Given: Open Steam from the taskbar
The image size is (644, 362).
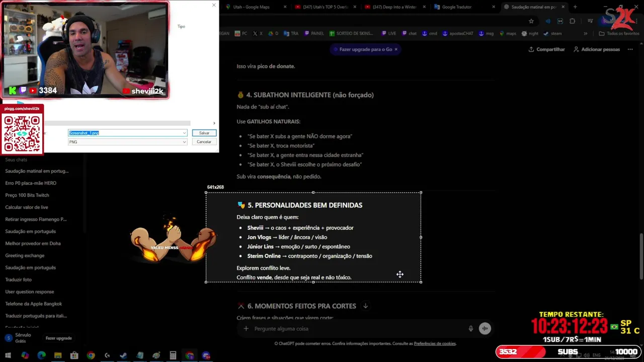Looking at the screenshot, I should pos(123,355).
